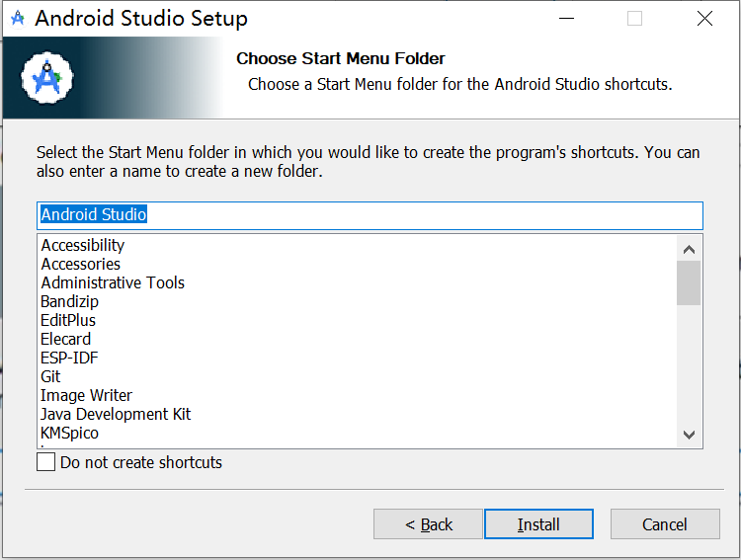Close the Android Studio Setup window
This screenshot has width=741, height=560.
click(704, 19)
